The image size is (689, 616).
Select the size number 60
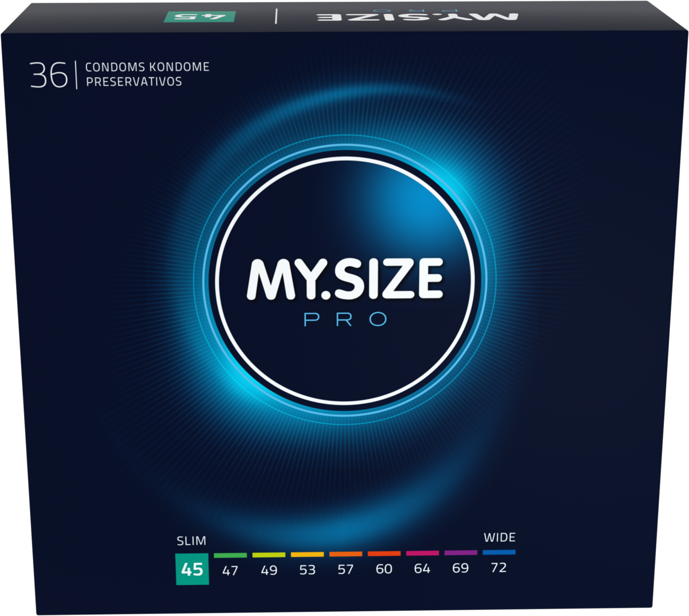(x=384, y=569)
